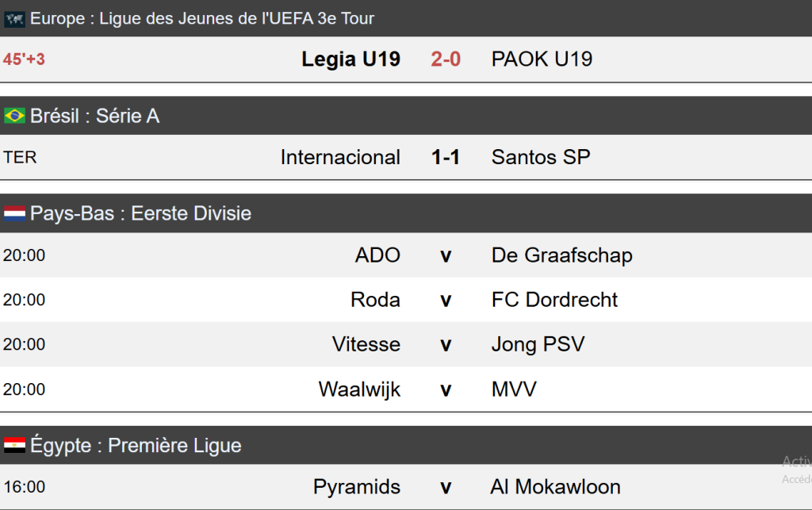
Task: Open Égypte : Première Ligue league header
Action: [x=135, y=446]
